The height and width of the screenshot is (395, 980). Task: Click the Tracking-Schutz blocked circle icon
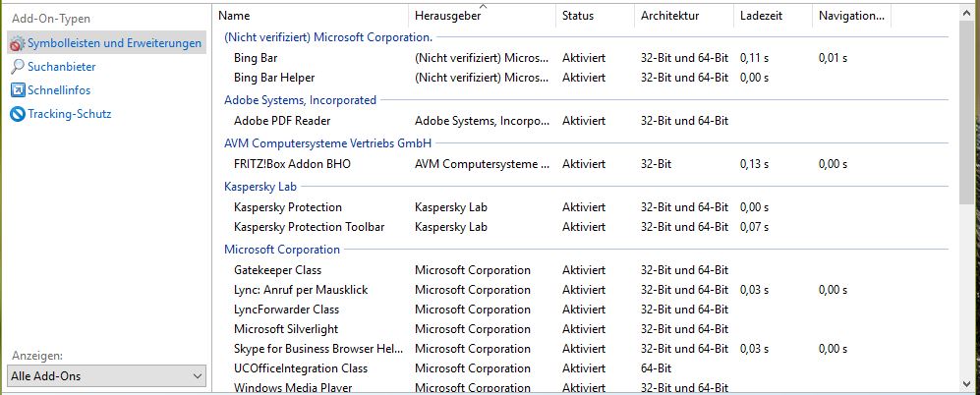click(x=18, y=114)
